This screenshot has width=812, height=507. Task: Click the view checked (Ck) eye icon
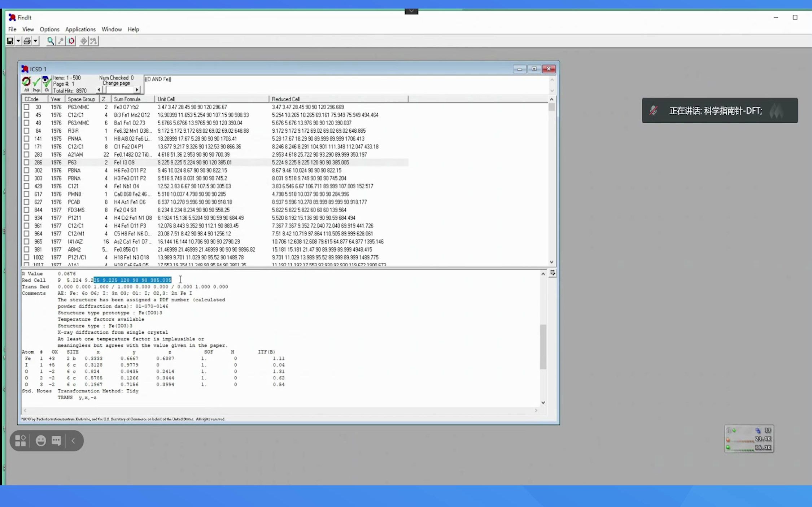46,84
